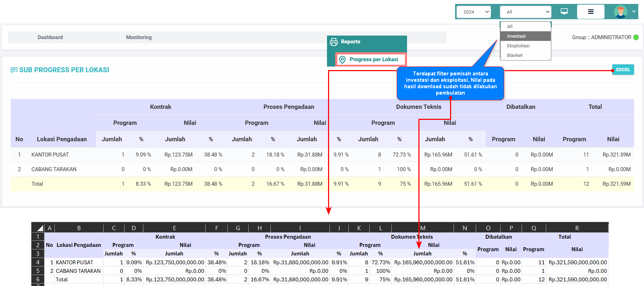Open the All category filter dropdown
This screenshot has height=286, width=644.
click(525, 12)
